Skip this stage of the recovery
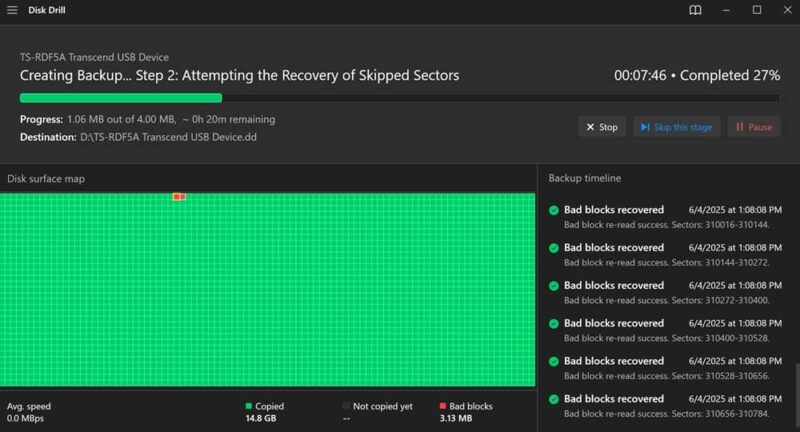Screen dimensions: 800x432 click(676, 127)
